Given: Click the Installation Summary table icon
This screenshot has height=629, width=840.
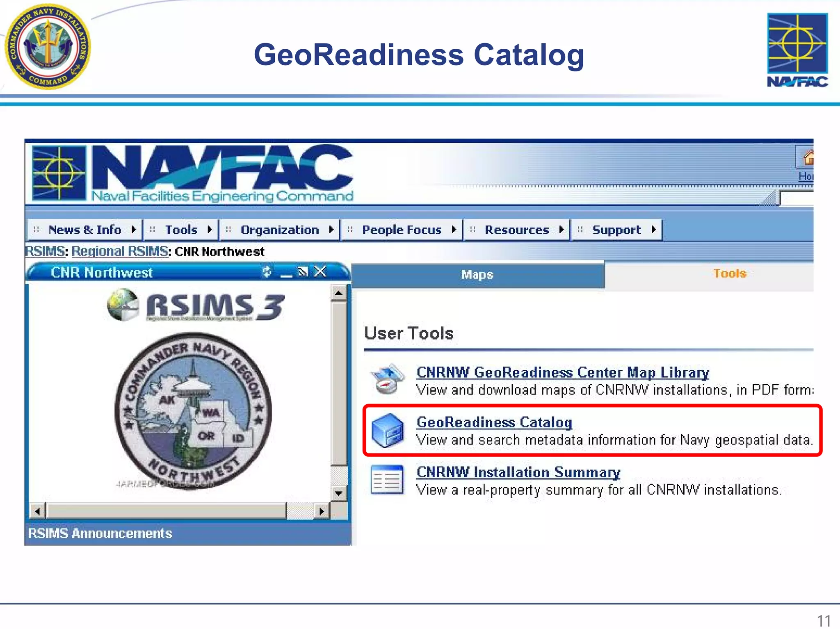Looking at the screenshot, I should tap(387, 479).
